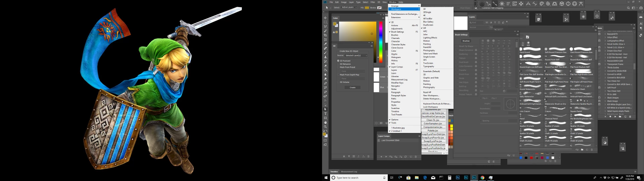Open the collapsed Notes panel icon

point(538,19)
